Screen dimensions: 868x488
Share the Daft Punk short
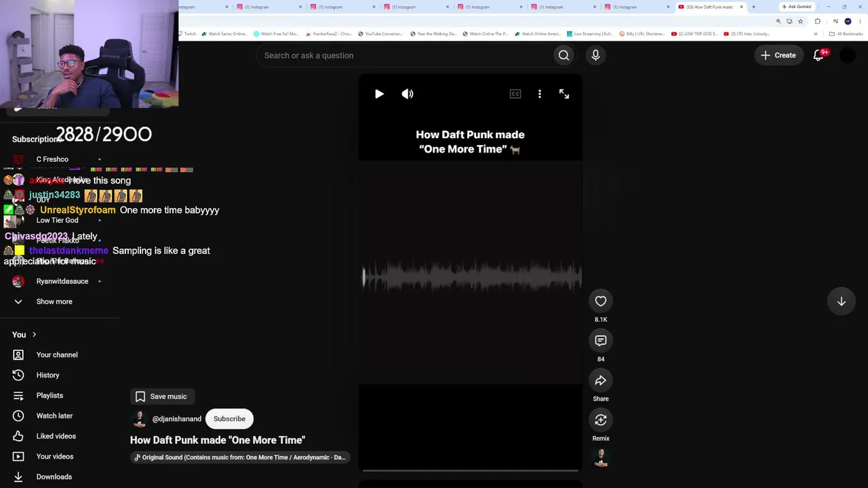tap(601, 380)
